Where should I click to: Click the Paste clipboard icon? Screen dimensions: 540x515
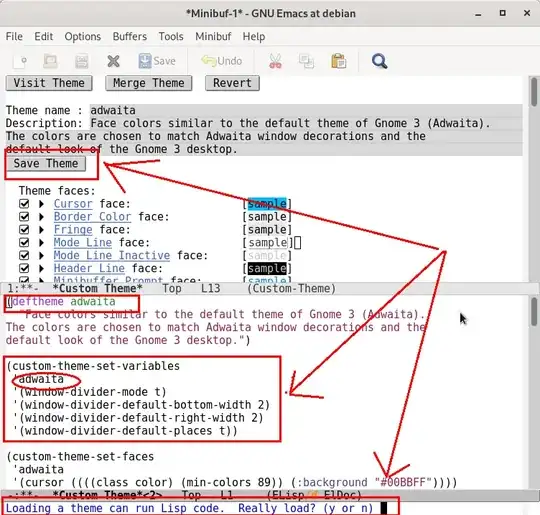(339, 61)
